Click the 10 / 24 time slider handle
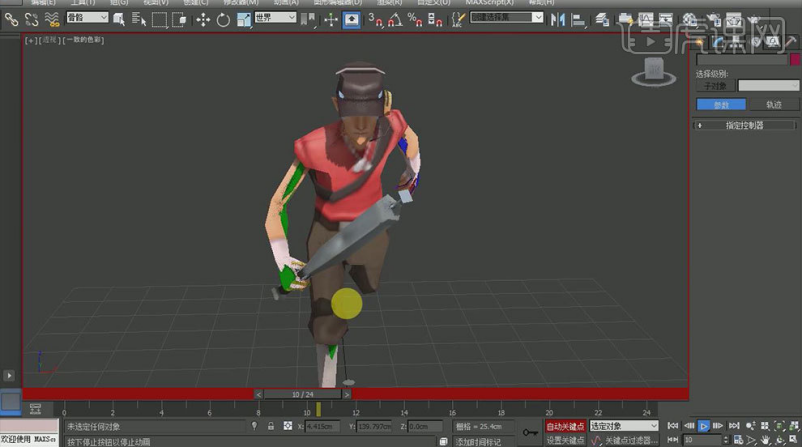This screenshot has height=448, width=803. (303, 394)
